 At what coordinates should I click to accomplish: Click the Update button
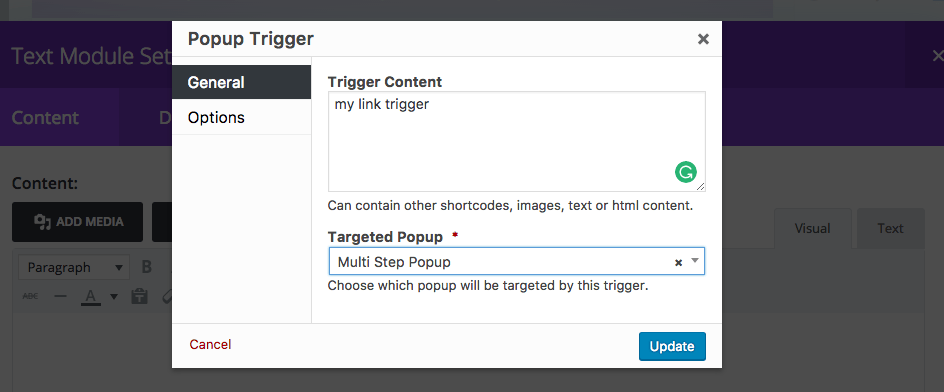672,346
